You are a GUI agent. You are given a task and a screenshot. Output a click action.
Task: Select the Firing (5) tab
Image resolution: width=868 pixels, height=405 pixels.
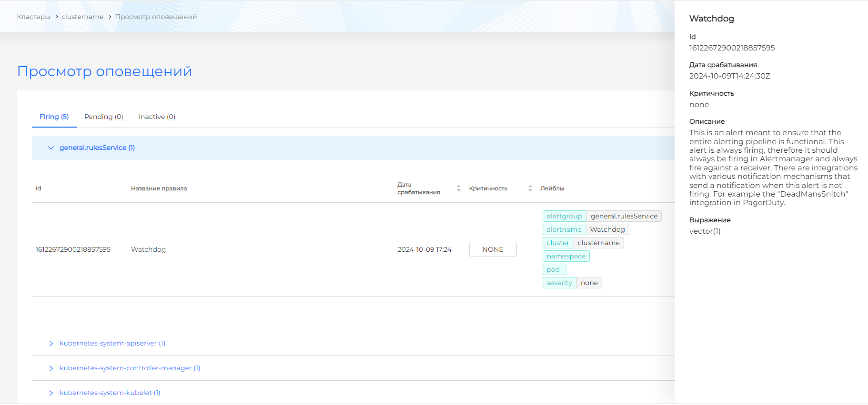pos(54,117)
